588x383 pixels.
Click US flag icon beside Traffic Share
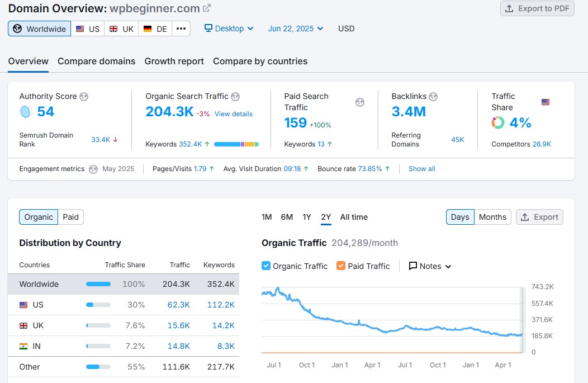pyautogui.click(x=546, y=102)
